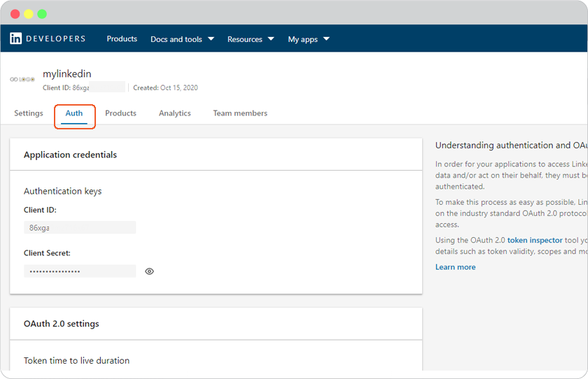Expand the Docs and tools dropdown
588x379 pixels.
click(x=182, y=39)
